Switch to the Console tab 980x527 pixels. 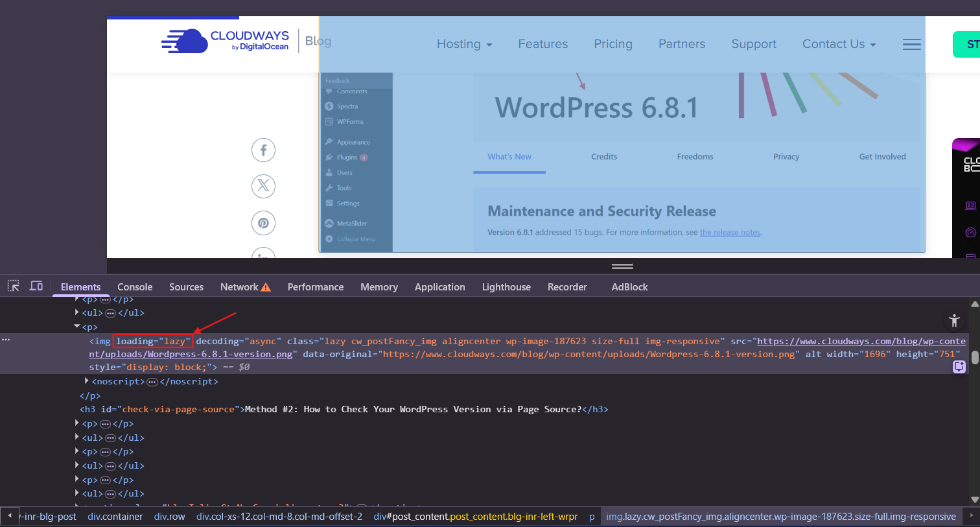pyautogui.click(x=135, y=287)
